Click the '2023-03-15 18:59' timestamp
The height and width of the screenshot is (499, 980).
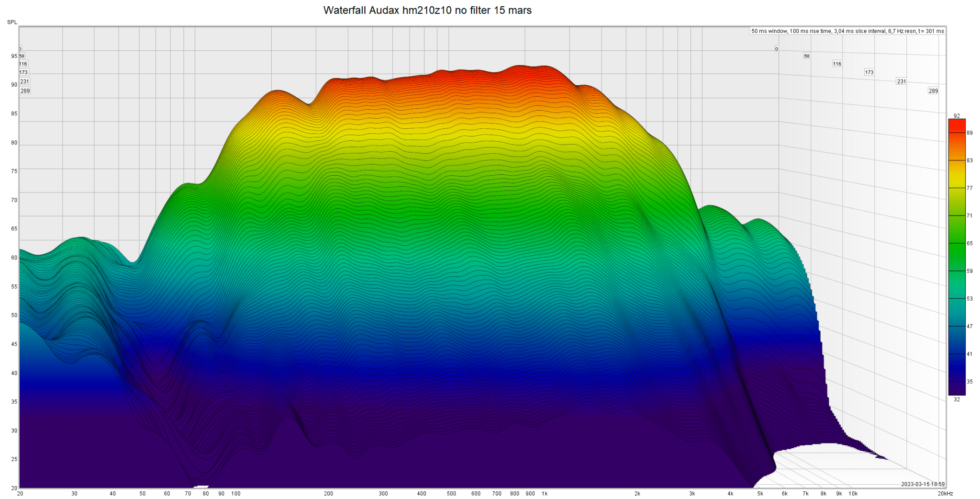pyautogui.click(x=923, y=484)
